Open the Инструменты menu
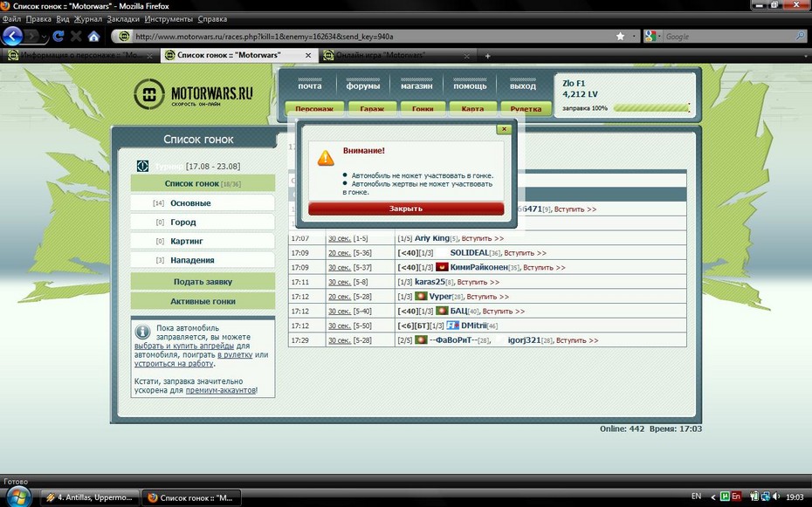Image resolution: width=812 pixels, height=507 pixels. point(169,19)
